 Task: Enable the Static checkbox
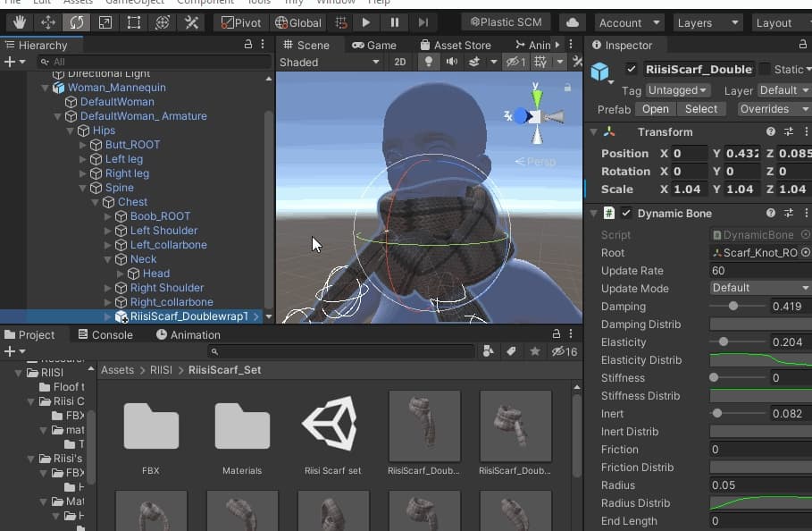(765, 69)
